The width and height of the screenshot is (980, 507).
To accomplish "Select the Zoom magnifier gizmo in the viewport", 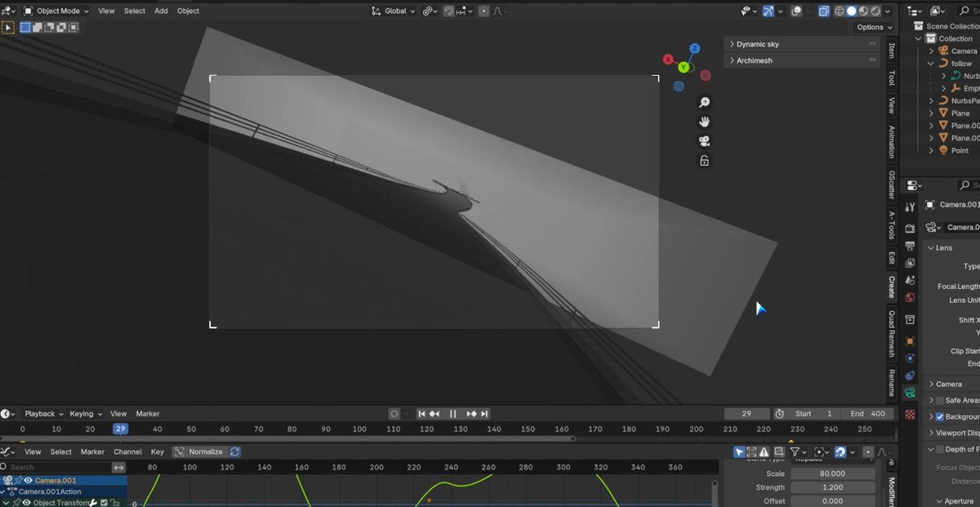I will coord(704,101).
